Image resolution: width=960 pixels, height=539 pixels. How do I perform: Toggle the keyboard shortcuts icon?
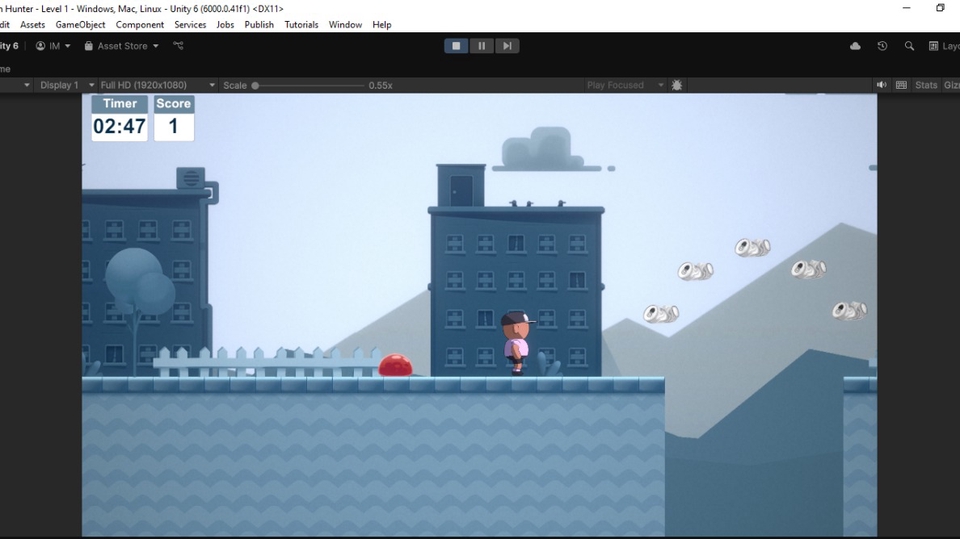[x=901, y=85]
